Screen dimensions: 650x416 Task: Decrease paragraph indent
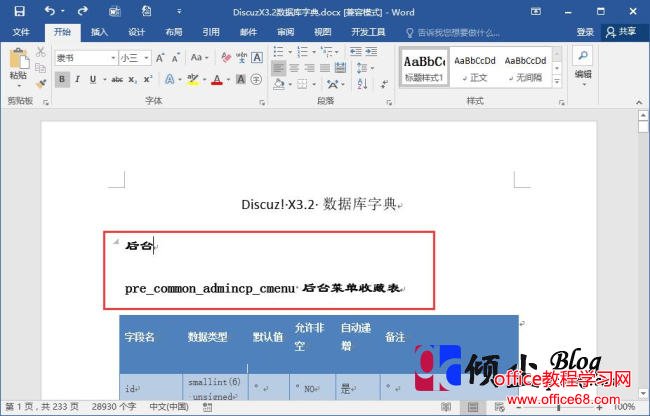[356, 52]
